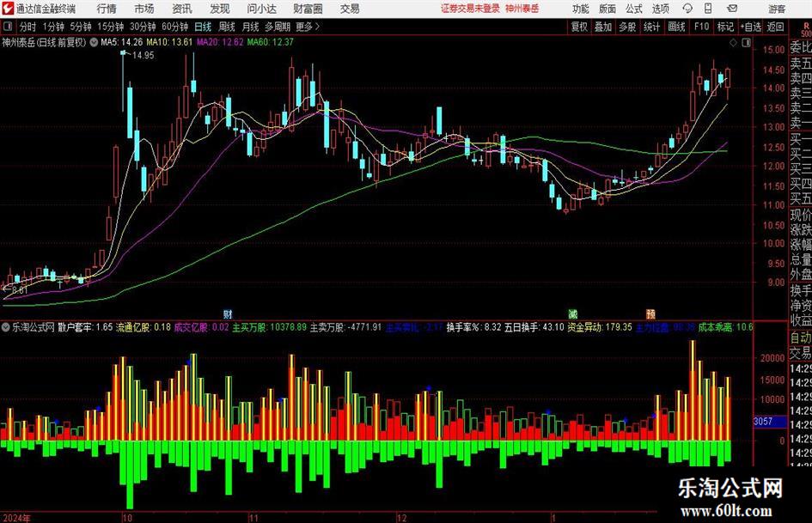Click the R 500 indicator at top right
The height and width of the screenshot is (523, 812).
click(806, 29)
